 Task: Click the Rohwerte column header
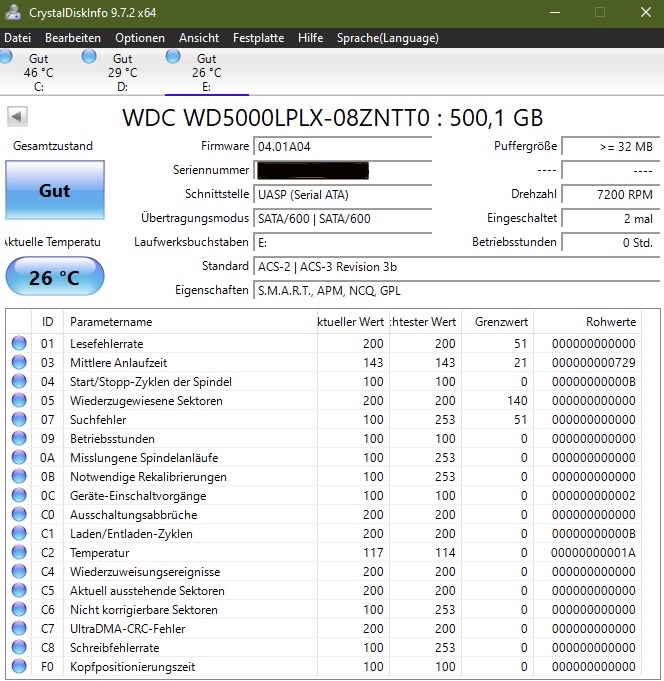point(588,321)
